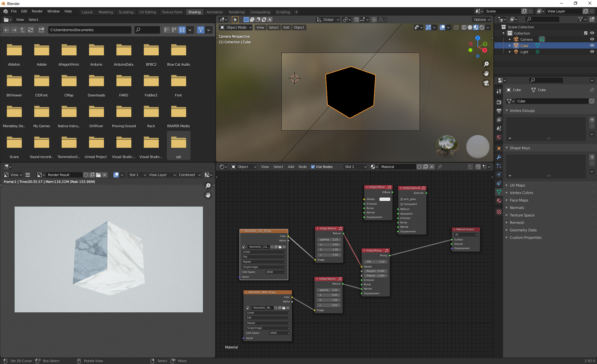Click the Options button in viewport header

coord(482,20)
